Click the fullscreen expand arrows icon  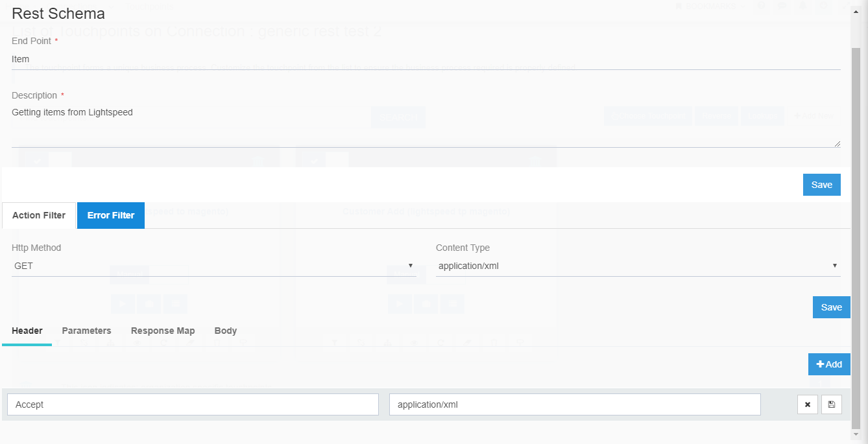point(845,6)
